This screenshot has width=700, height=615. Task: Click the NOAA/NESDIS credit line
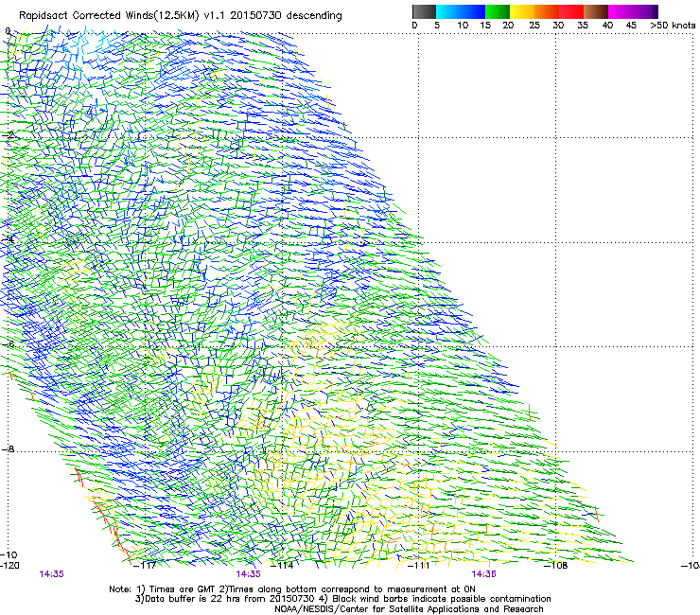point(409,609)
